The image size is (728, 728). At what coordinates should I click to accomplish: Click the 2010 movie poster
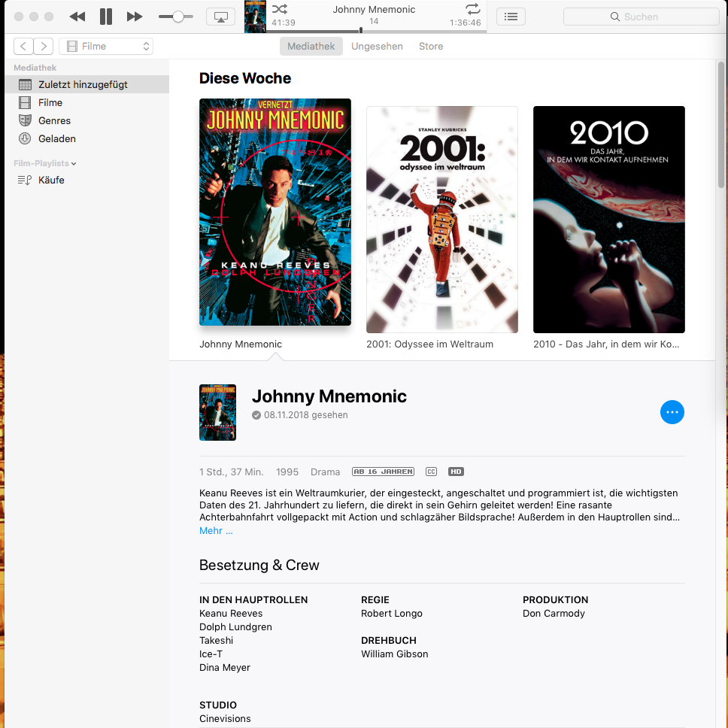click(609, 219)
